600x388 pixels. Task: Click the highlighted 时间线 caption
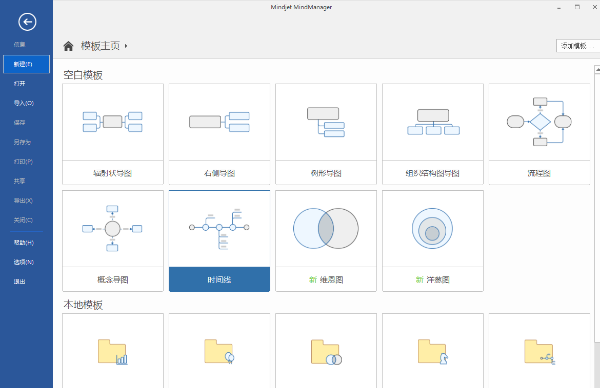click(x=219, y=280)
